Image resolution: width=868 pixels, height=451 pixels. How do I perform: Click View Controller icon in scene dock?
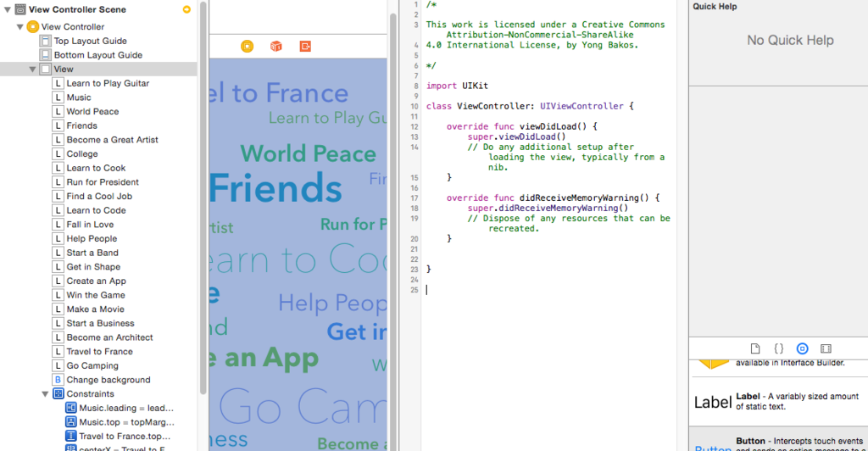click(x=248, y=47)
